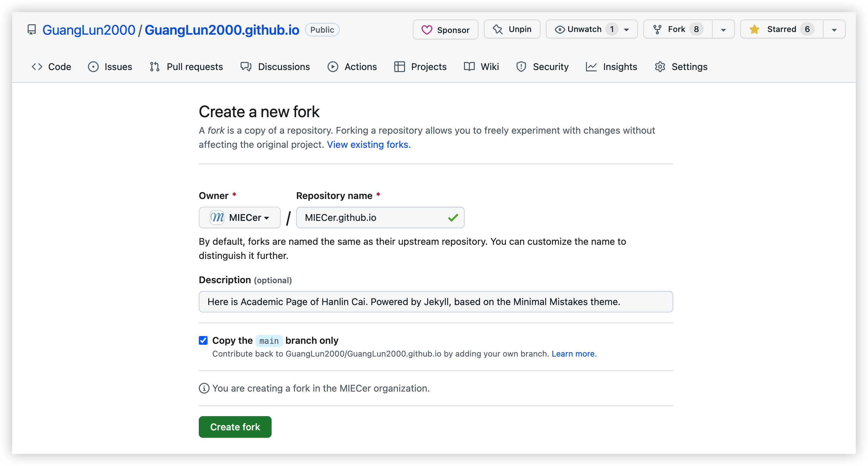The width and height of the screenshot is (868, 466).
Task: Open View existing forks link
Action: [369, 144]
